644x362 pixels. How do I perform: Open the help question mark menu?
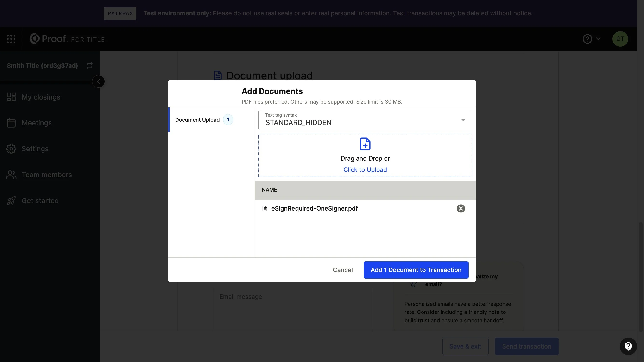coord(587,39)
